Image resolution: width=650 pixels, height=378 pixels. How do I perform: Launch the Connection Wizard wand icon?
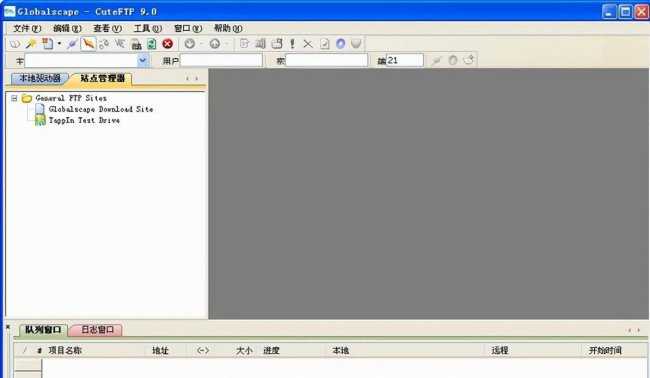[x=31, y=44]
